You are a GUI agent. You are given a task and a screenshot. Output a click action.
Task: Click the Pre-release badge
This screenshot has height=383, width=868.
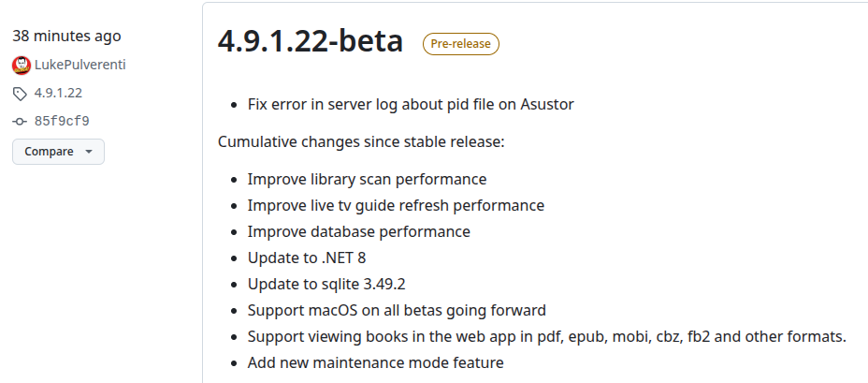click(461, 43)
